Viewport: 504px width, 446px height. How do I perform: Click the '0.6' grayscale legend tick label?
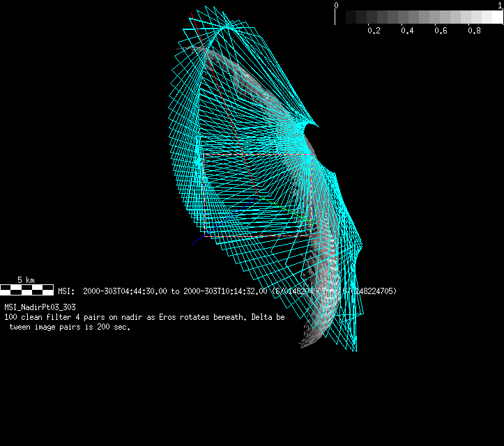coord(441,31)
